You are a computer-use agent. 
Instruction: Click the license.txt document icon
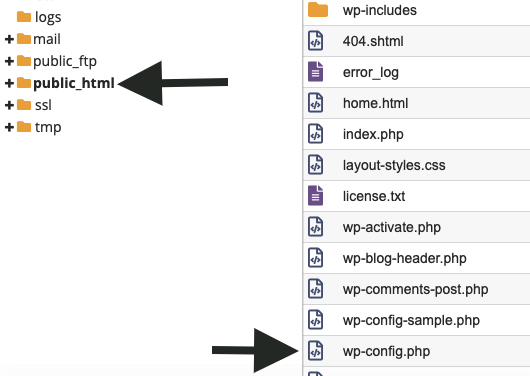(315, 195)
